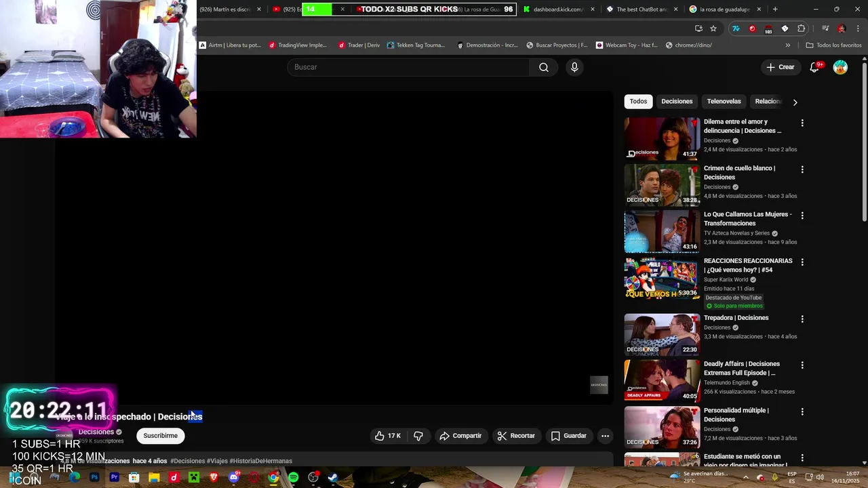
Task: Open options for Estudiante se metió video
Action: pos(802,457)
